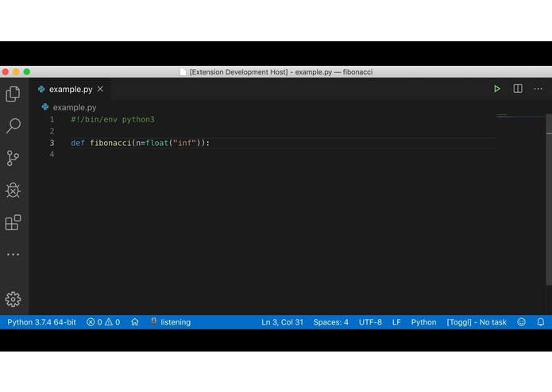Viewport: 552px width, 392px height.
Task: Change indentation via Spaces: 4
Action: 331,322
